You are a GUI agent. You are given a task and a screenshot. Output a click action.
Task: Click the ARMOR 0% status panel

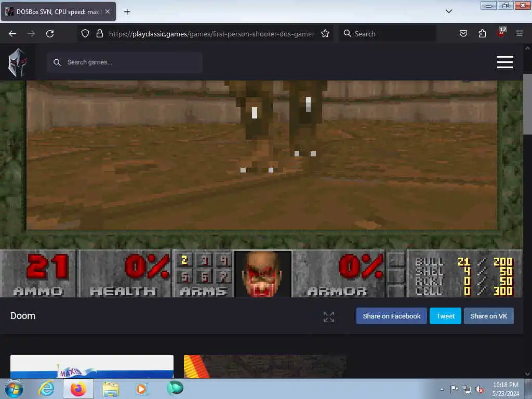338,273
